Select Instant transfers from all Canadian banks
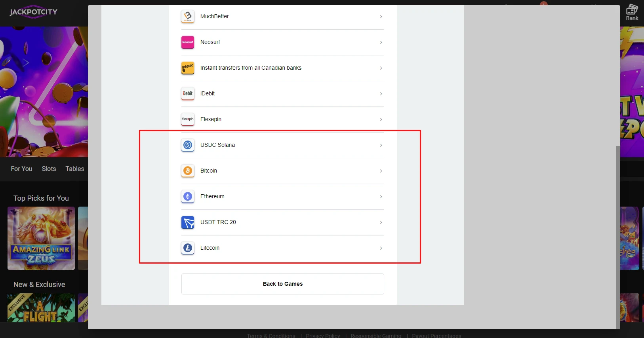Image resolution: width=644 pixels, height=338 pixels. coord(251,68)
